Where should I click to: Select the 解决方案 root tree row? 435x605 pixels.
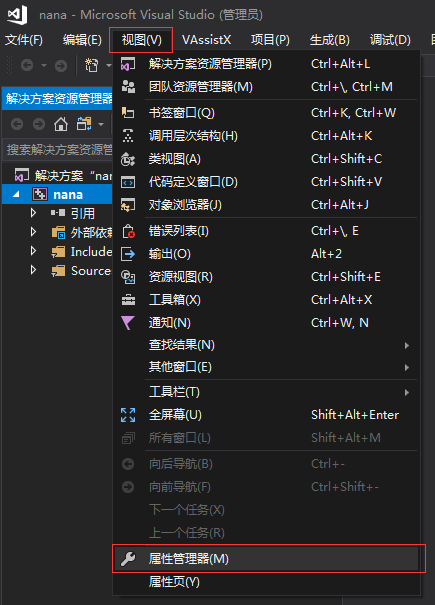click(x=58, y=176)
